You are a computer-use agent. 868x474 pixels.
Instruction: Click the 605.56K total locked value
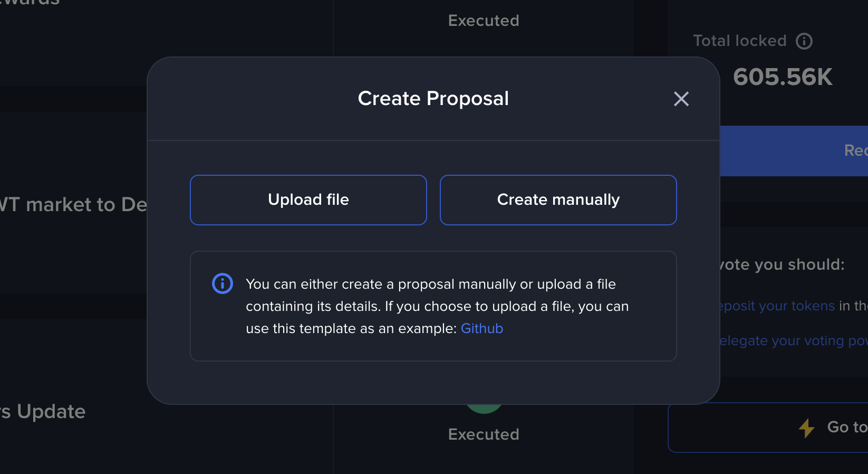[x=783, y=77]
